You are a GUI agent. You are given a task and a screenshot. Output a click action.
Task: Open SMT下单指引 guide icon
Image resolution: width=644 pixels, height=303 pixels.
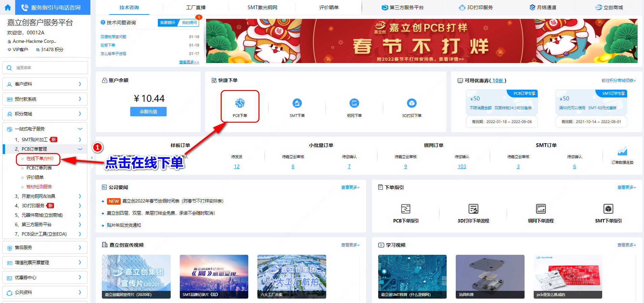(608, 209)
